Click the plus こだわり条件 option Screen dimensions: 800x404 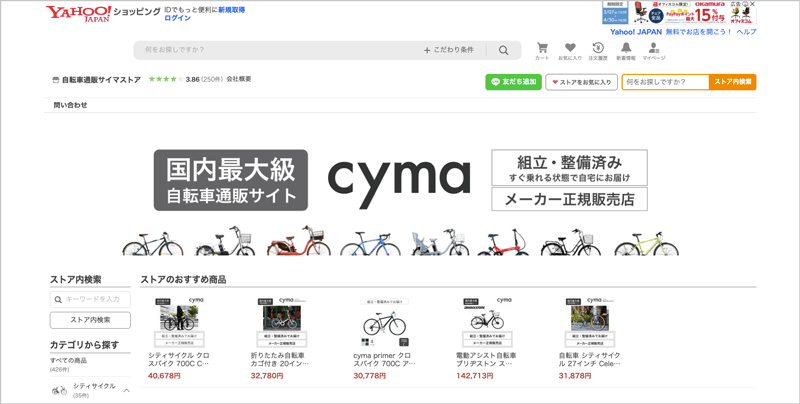point(448,50)
